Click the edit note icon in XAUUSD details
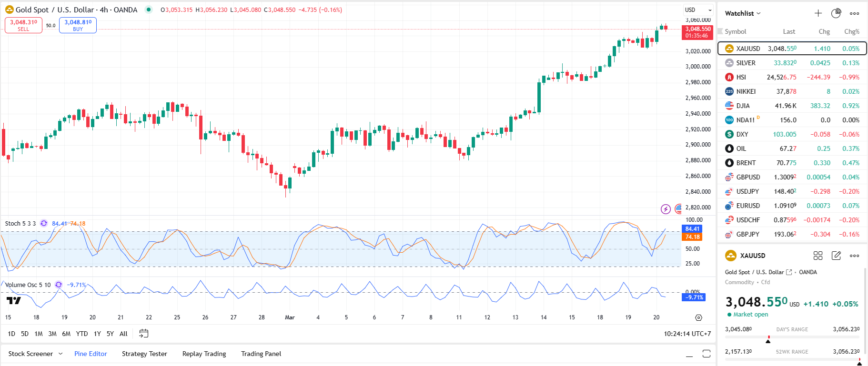Screen dimensions: 868x366 point(836,256)
